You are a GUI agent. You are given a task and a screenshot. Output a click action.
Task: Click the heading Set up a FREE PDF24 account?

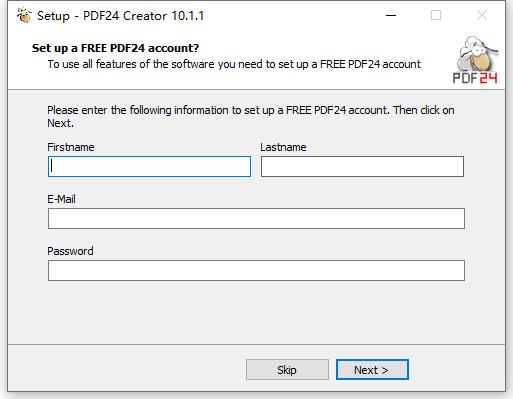pyautogui.click(x=115, y=48)
